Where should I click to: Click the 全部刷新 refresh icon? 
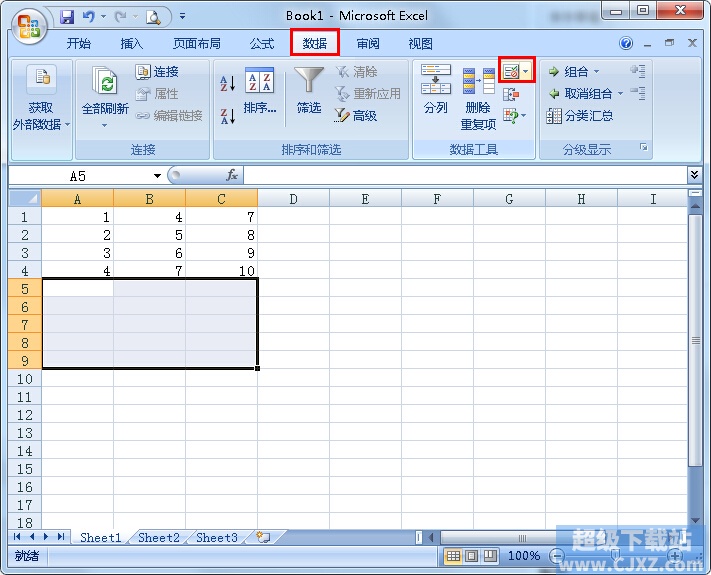[105, 80]
